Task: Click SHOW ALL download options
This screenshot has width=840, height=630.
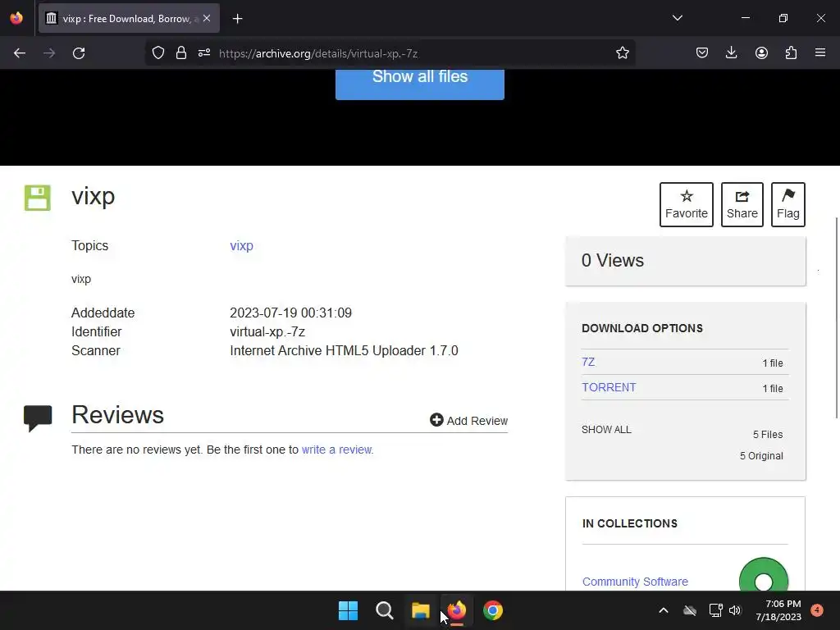Action: 606,430
